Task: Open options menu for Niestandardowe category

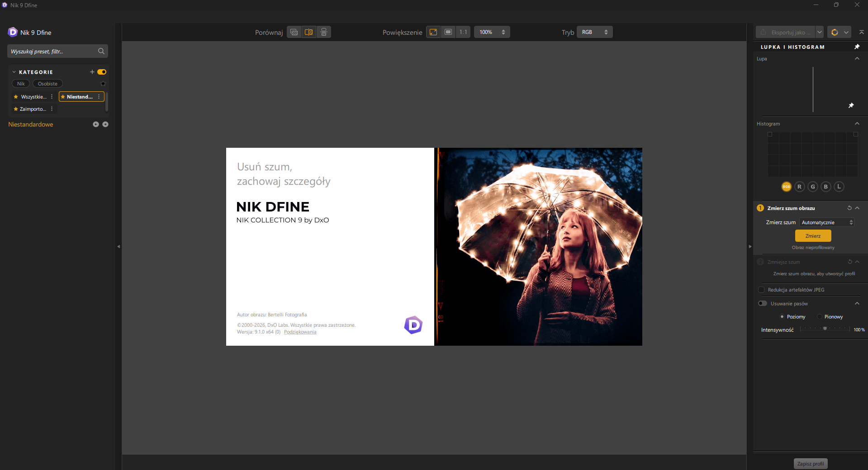Action: point(99,97)
